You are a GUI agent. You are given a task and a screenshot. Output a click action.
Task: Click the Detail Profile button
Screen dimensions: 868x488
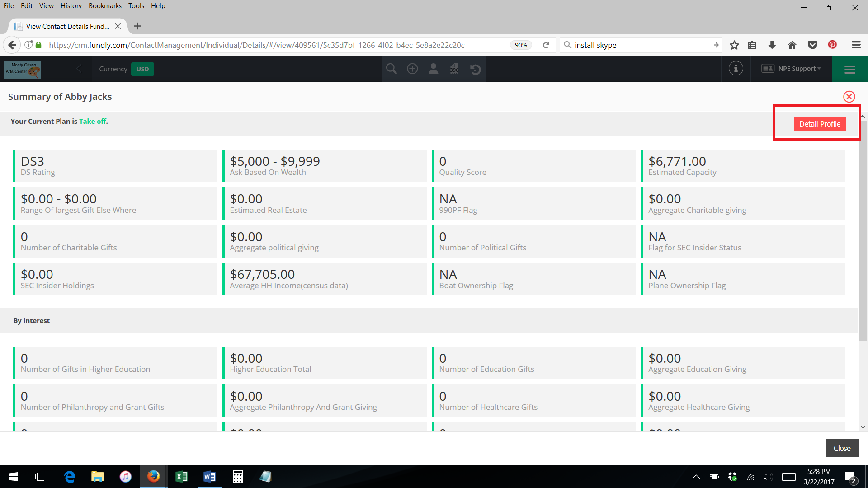820,123
